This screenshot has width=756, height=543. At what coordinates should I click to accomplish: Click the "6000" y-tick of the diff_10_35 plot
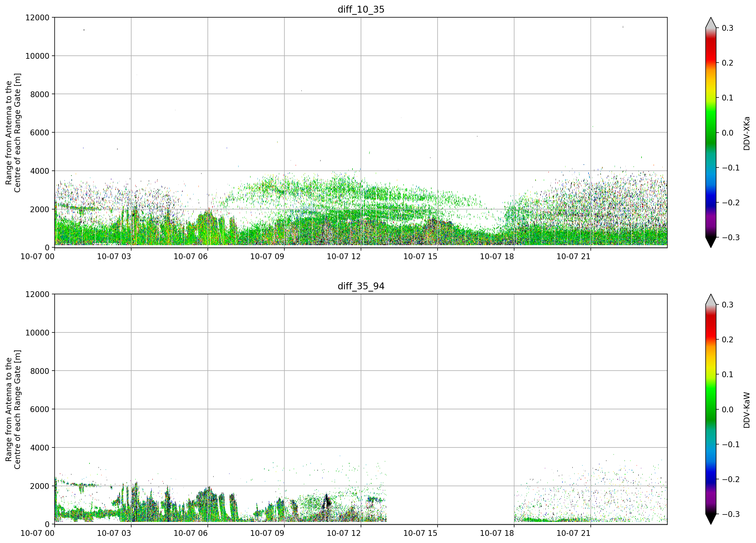(x=40, y=132)
